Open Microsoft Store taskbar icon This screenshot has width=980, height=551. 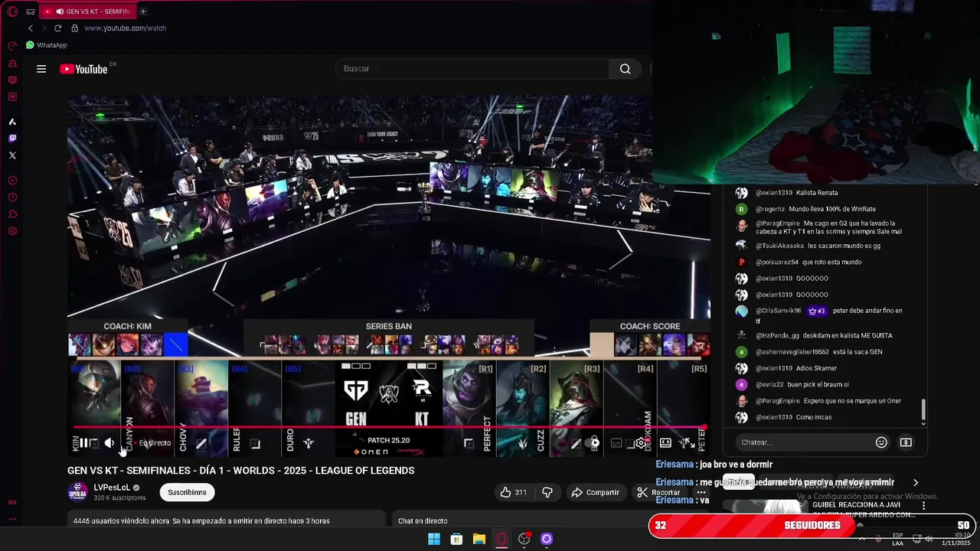456,539
